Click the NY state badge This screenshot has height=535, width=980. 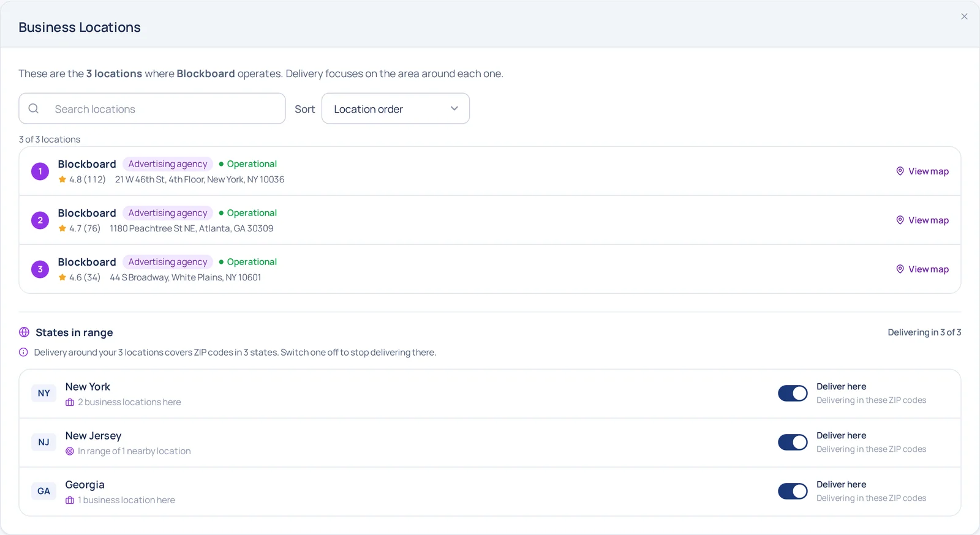tap(44, 393)
